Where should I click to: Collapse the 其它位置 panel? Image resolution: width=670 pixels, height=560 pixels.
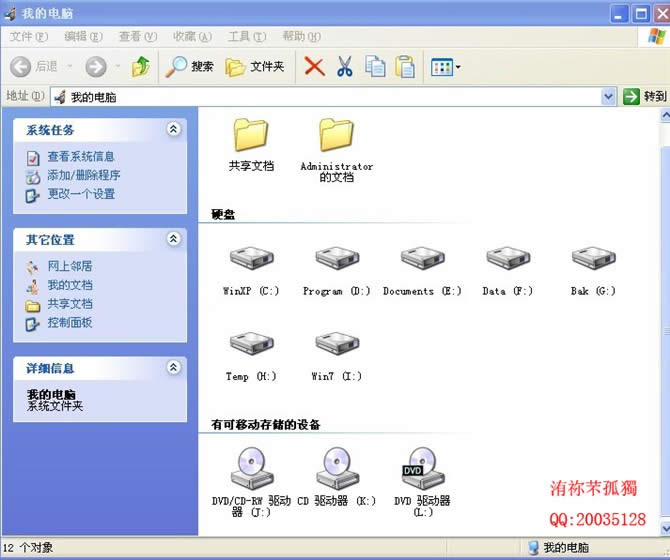tap(174, 239)
